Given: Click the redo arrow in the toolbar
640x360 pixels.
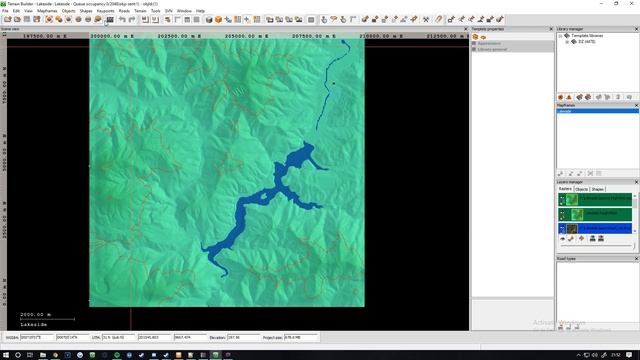Looking at the screenshot, I should click(x=132, y=19).
